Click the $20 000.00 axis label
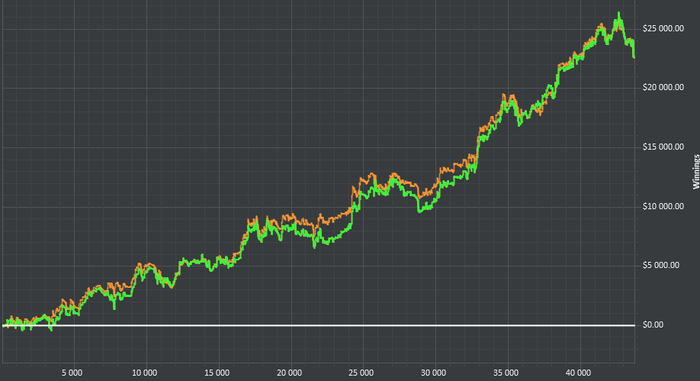Screen dimensions: 700x381 click(x=663, y=88)
